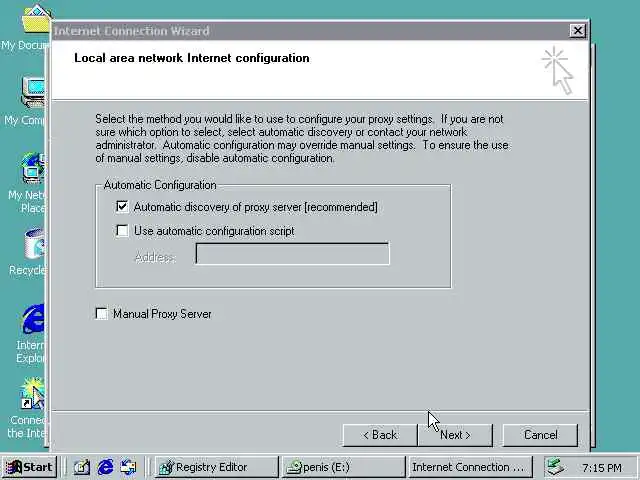Screen dimensions: 640x480
Task: Click the Internet Connection Wizard title bar
Action: [x=310, y=31]
